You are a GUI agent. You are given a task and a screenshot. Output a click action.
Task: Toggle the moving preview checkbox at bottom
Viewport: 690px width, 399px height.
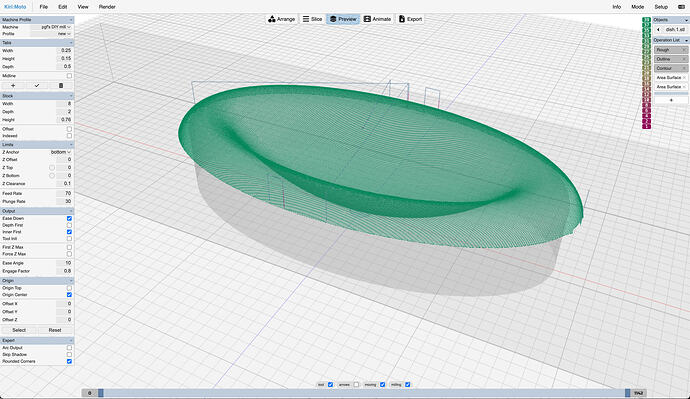[x=382, y=384]
